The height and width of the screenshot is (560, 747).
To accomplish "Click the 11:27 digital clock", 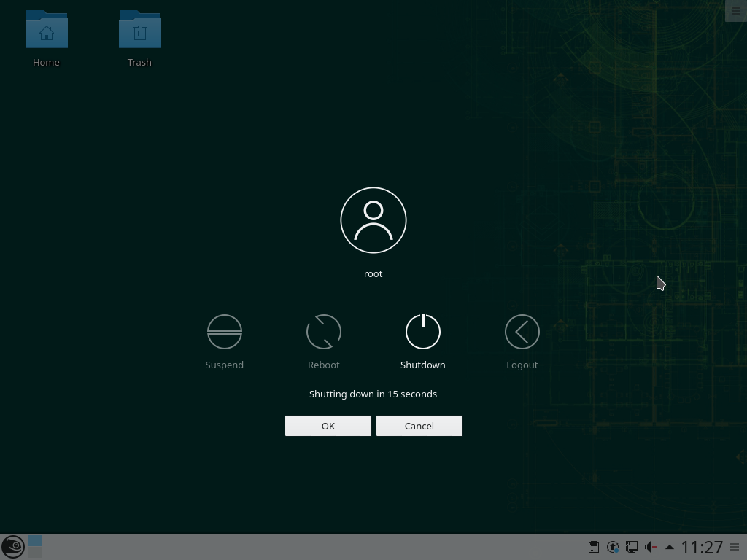I will click(x=702, y=547).
